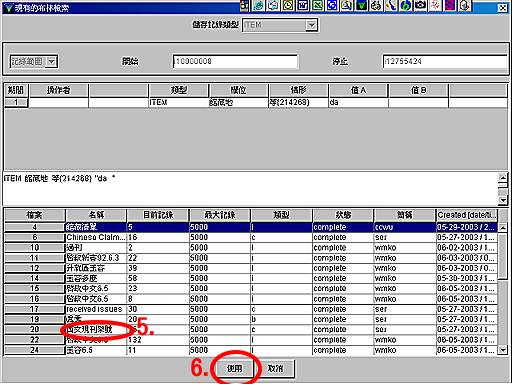This screenshot has width=512, height=384.
Task: Sort by the 最大記錄 max records header
Action: [220, 215]
